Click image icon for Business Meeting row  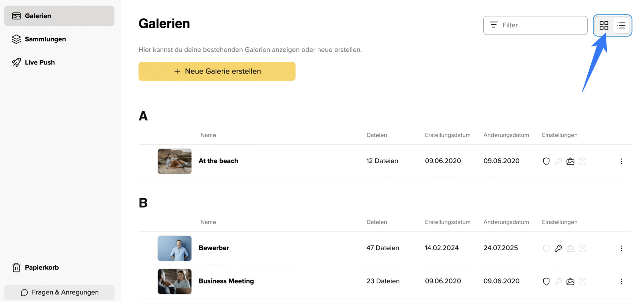tap(570, 282)
